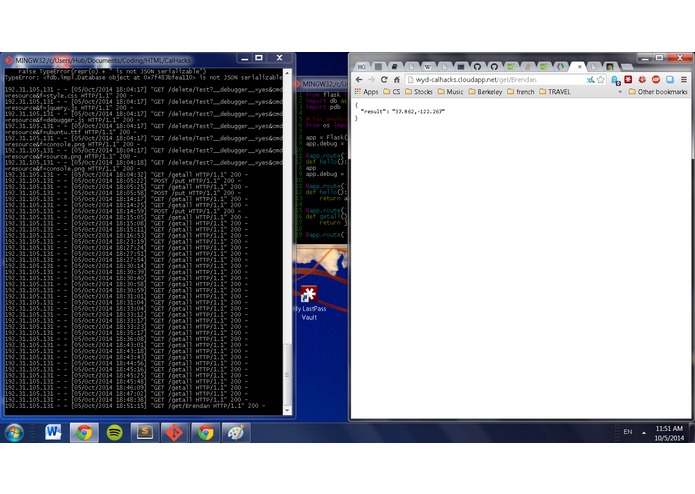Image resolution: width=695 pixels, height=494 pixels.
Task: Open a new Chrome tab
Action: [626, 67]
